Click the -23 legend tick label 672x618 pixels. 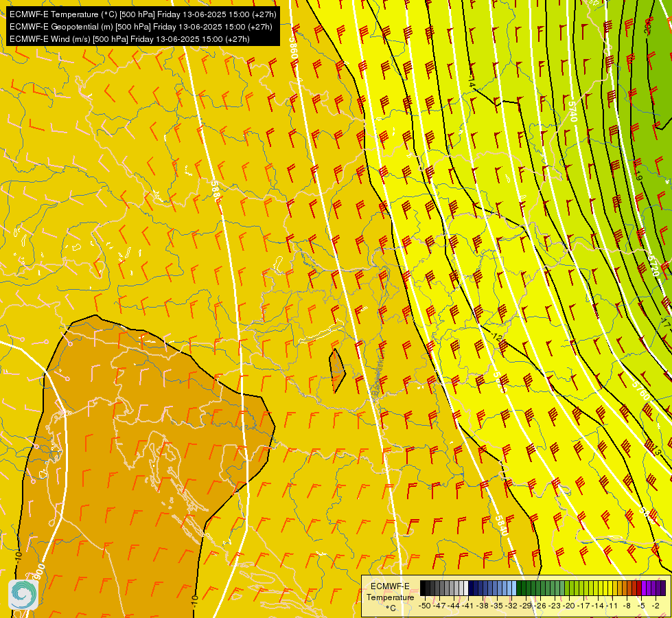[555, 606]
